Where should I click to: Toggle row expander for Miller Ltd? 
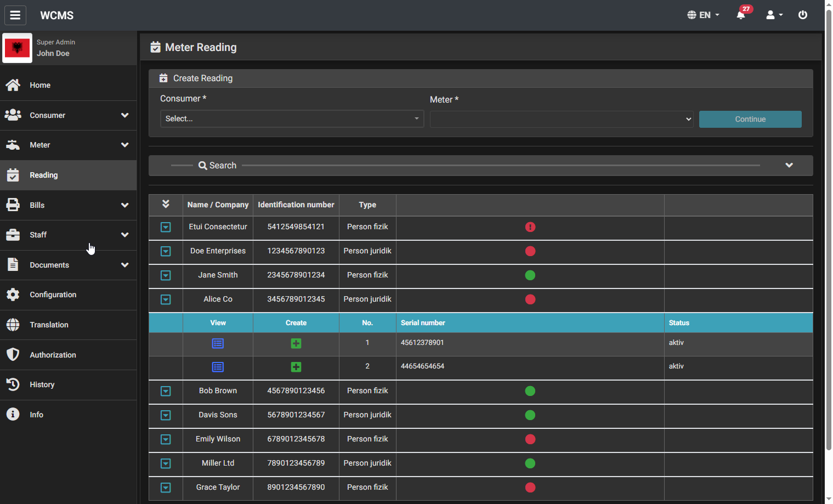click(x=166, y=463)
